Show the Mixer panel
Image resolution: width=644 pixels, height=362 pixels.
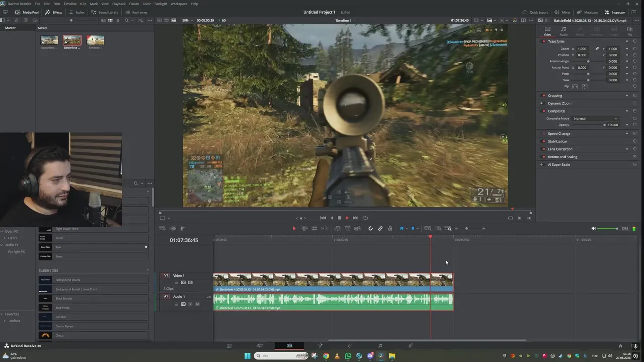(562, 12)
